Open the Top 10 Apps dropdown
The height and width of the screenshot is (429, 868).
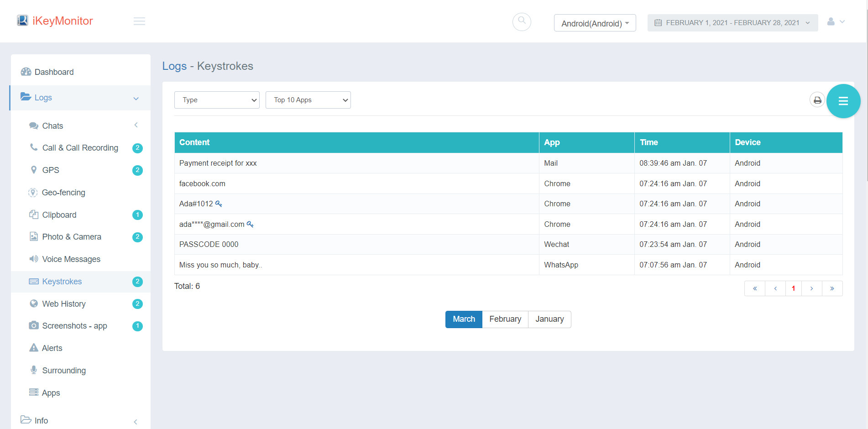[x=308, y=100]
